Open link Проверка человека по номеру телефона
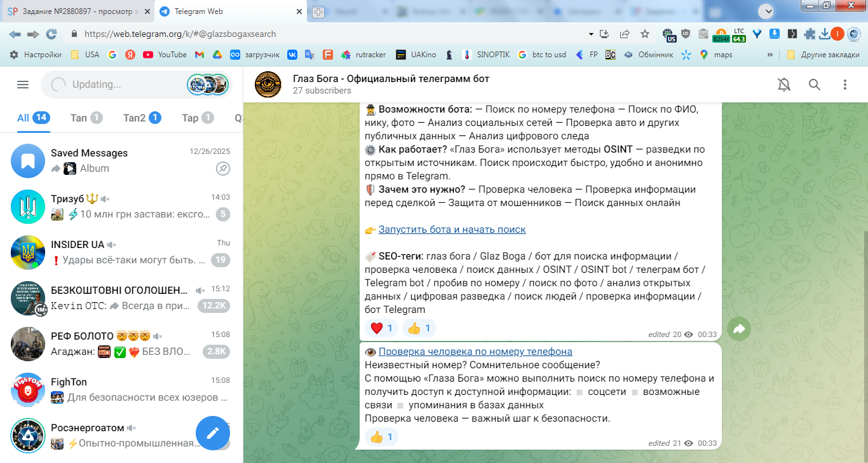 [x=475, y=352]
